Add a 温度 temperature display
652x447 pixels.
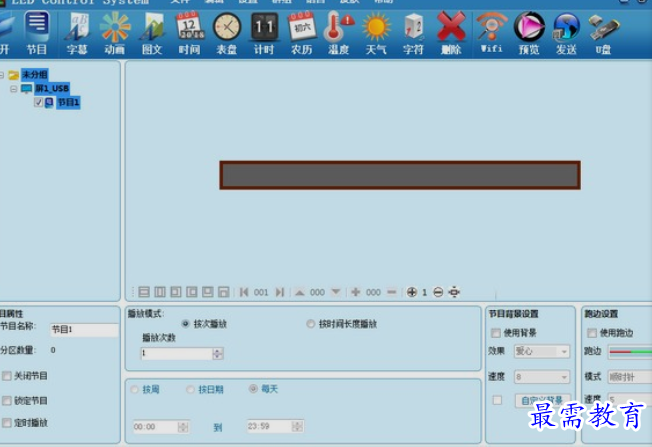[338, 33]
